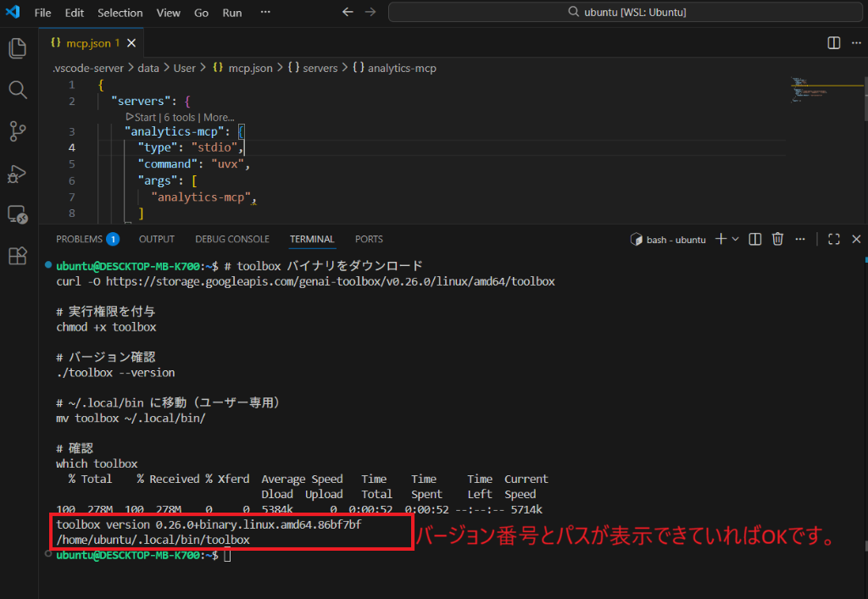Open the Remote Explorer view
The height and width of the screenshot is (599, 868).
pos(18,214)
